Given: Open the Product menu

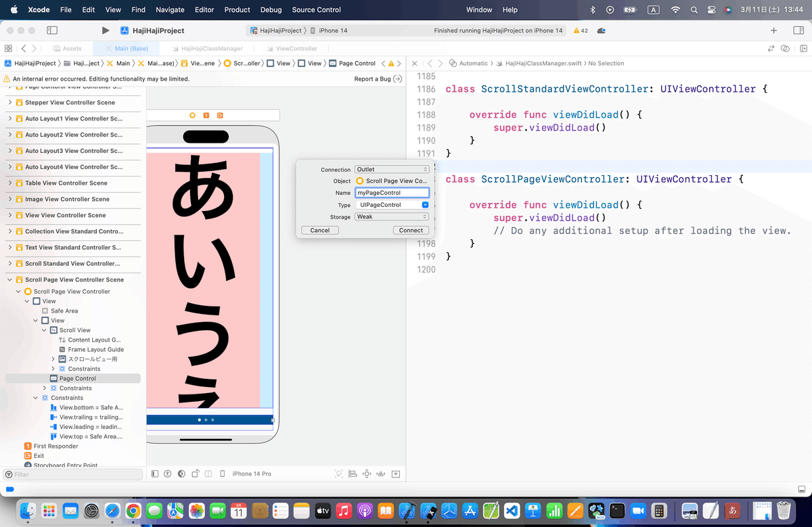Looking at the screenshot, I should click(237, 9).
